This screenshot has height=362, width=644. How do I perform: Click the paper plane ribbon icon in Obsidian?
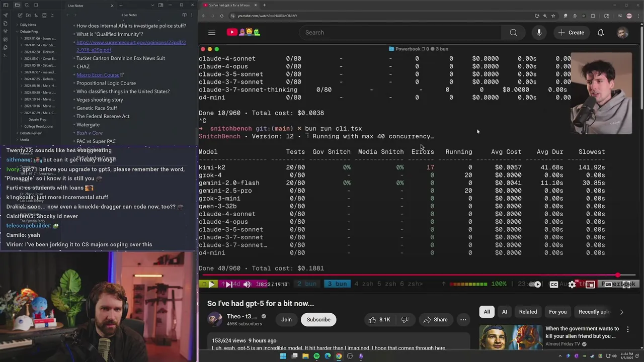(6, 15)
